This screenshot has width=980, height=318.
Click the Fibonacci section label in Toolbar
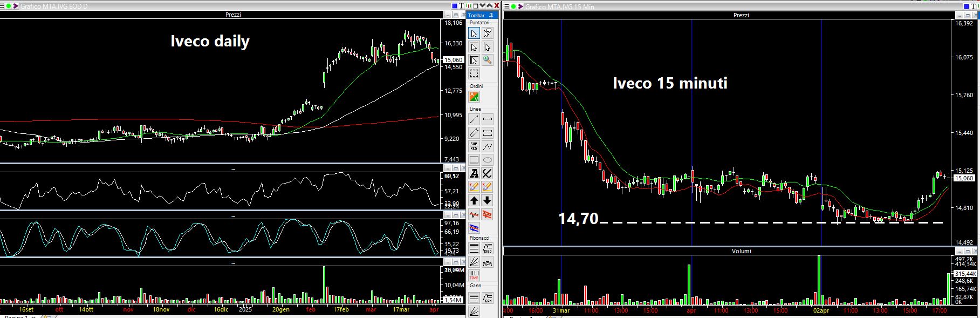tap(479, 238)
